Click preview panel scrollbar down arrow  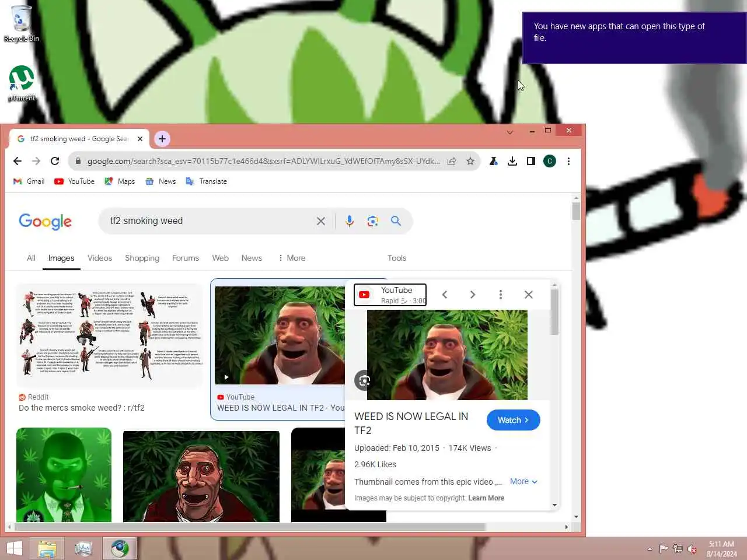point(554,505)
